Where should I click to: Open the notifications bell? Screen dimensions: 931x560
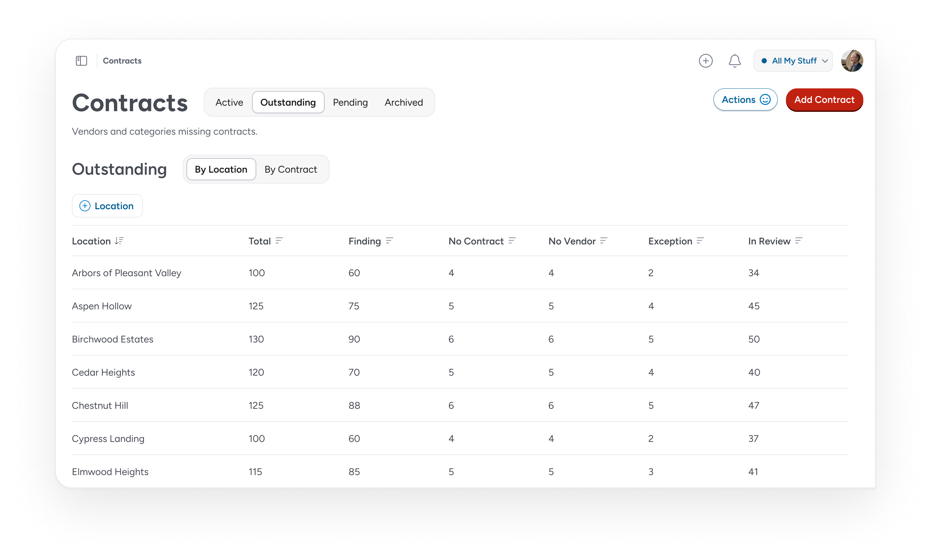pos(735,61)
